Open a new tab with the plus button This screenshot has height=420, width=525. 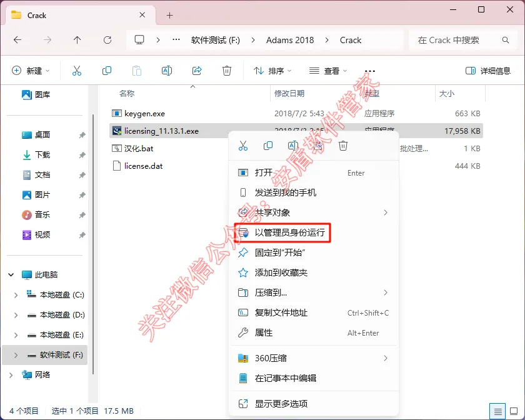click(x=170, y=16)
